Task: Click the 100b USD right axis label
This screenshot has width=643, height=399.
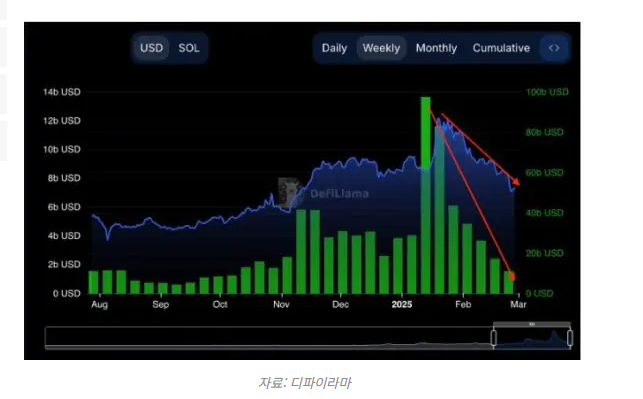Action: pos(547,92)
